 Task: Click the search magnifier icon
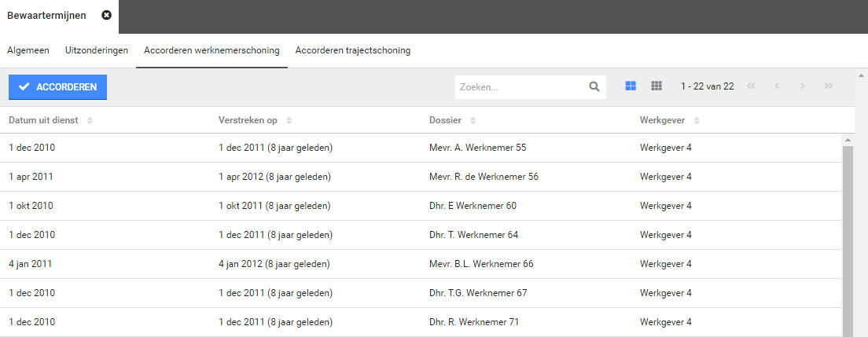[x=594, y=87]
